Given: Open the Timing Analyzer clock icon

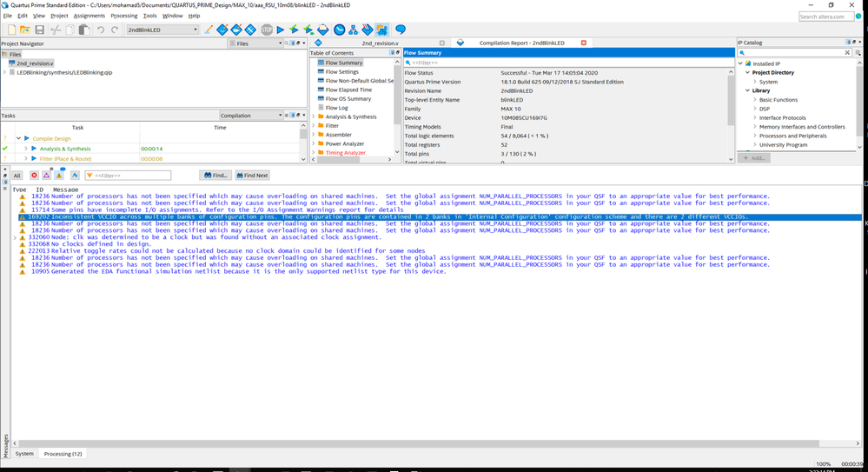Looking at the screenshot, I should click(340, 30).
